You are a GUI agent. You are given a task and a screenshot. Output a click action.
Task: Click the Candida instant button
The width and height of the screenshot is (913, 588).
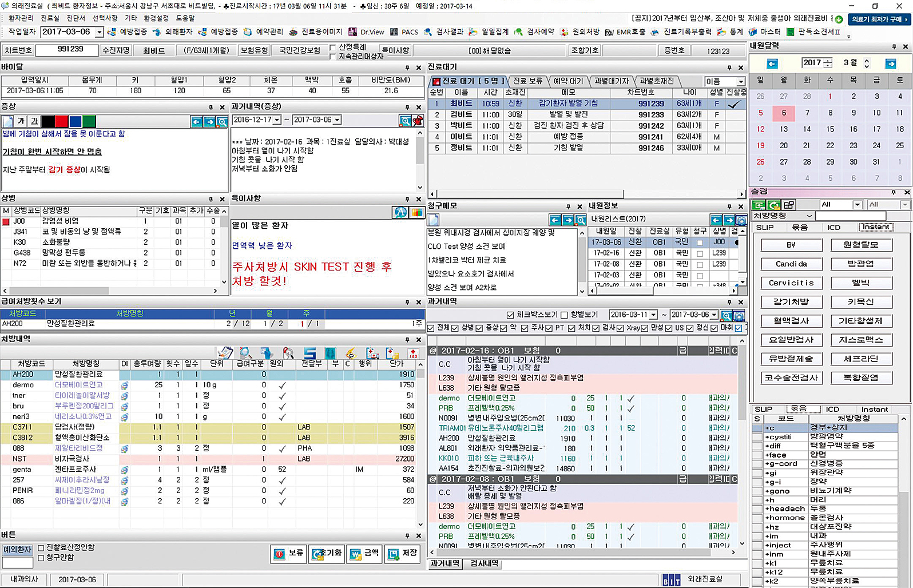(x=791, y=264)
